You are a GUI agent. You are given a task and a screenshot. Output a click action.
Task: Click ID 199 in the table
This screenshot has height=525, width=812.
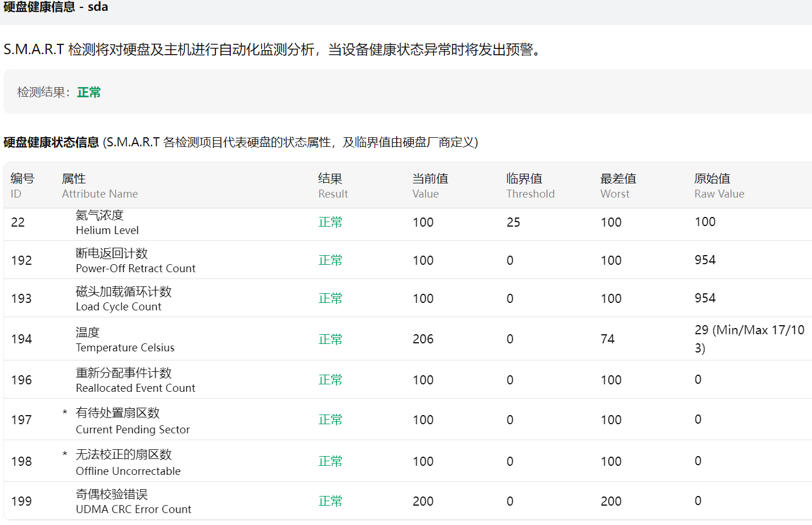pos(22,502)
